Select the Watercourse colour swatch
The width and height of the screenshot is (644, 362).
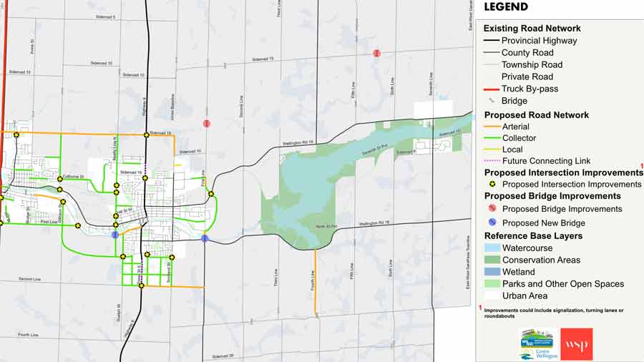pyautogui.click(x=492, y=248)
